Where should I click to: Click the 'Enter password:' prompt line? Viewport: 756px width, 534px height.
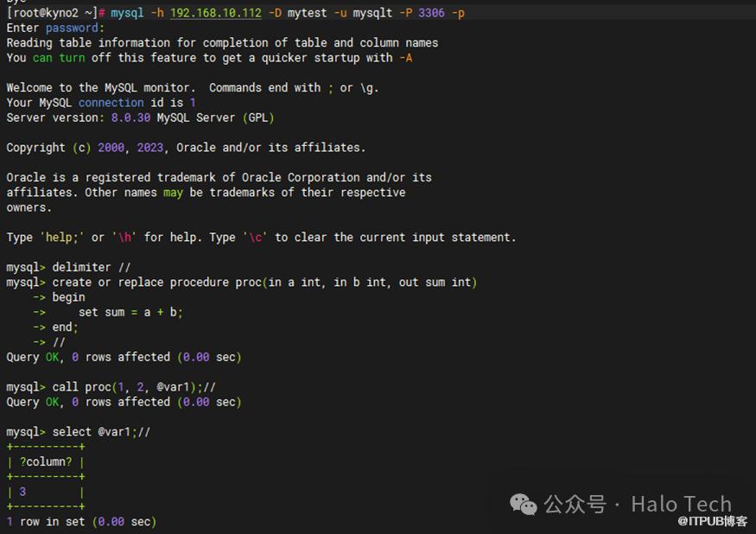pyautogui.click(x=55, y=28)
